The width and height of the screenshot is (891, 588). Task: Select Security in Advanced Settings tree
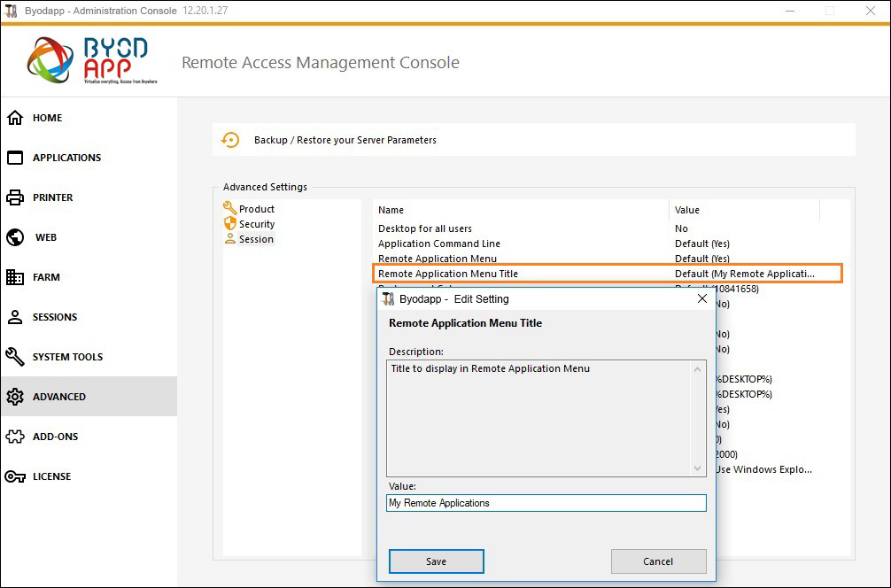click(x=256, y=224)
